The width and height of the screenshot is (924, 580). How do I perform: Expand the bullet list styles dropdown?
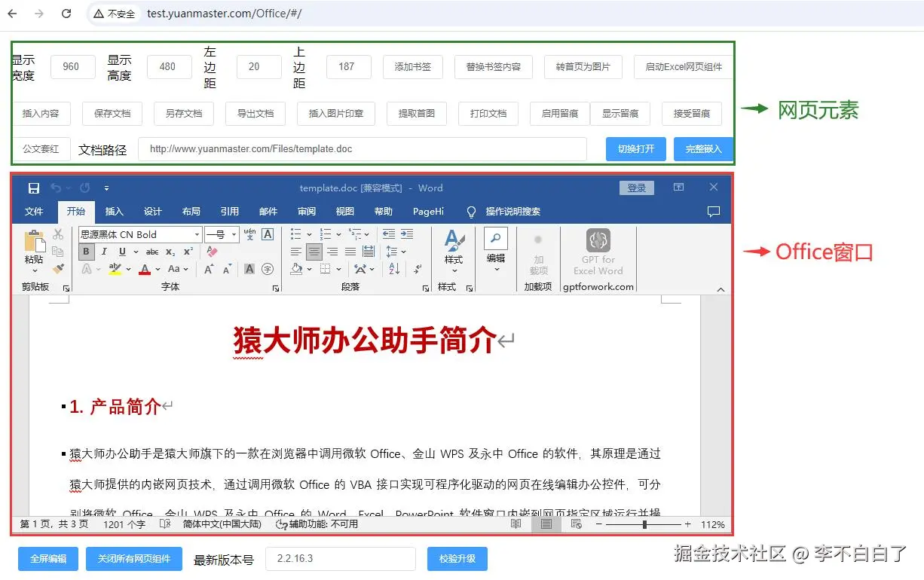tap(308, 234)
